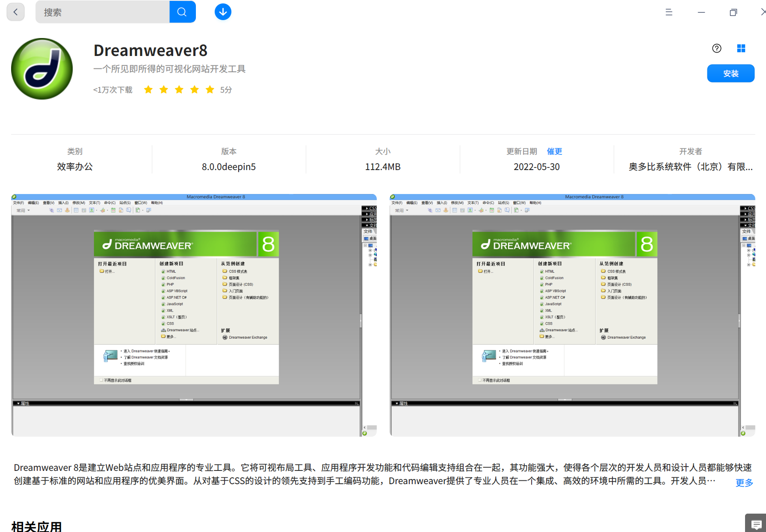Click the category value 效率办公

point(75,167)
